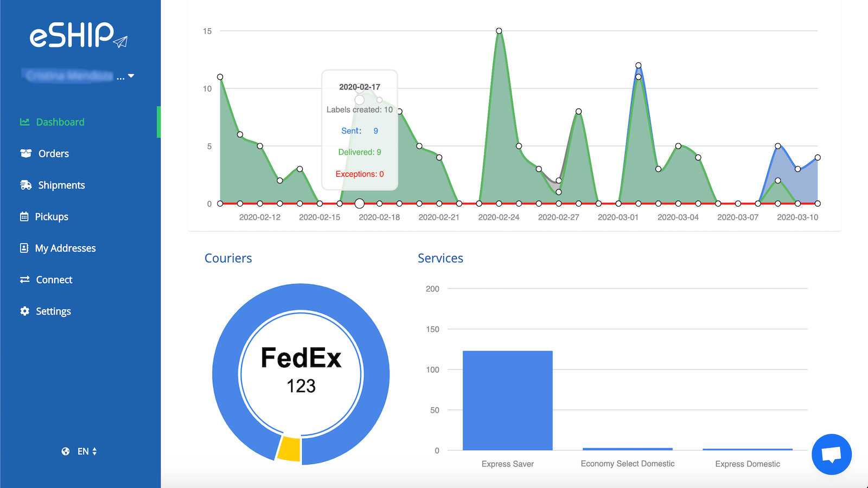Click the 2020-02-15 axis date

coord(320,217)
